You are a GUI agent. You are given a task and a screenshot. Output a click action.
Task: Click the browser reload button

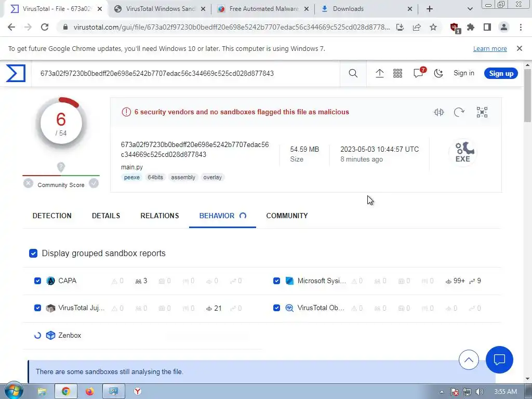(45, 27)
